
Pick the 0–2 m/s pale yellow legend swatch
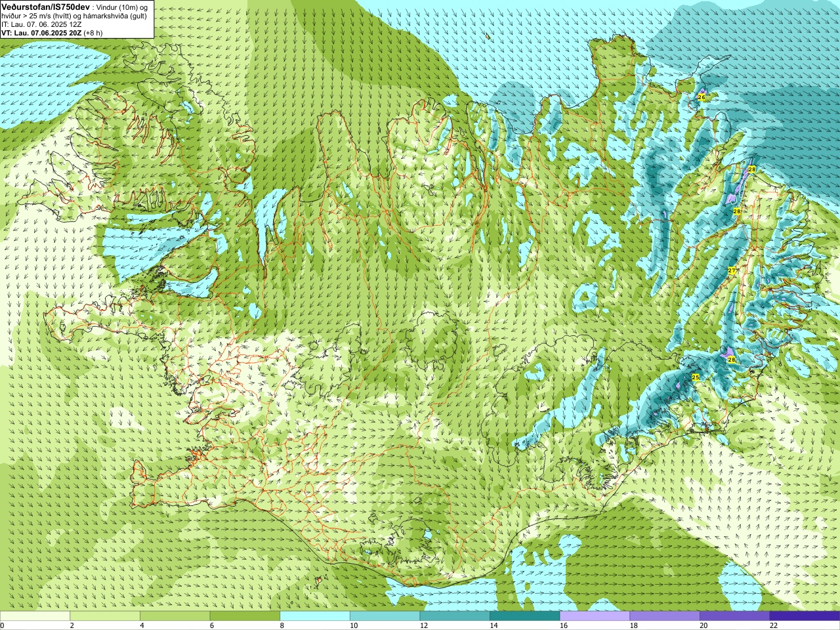click(35, 616)
